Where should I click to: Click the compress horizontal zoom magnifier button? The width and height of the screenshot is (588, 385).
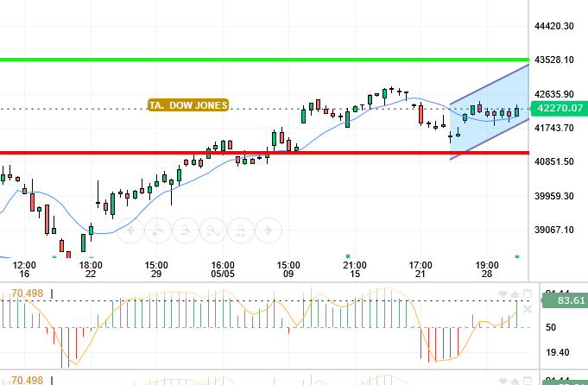point(241,230)
